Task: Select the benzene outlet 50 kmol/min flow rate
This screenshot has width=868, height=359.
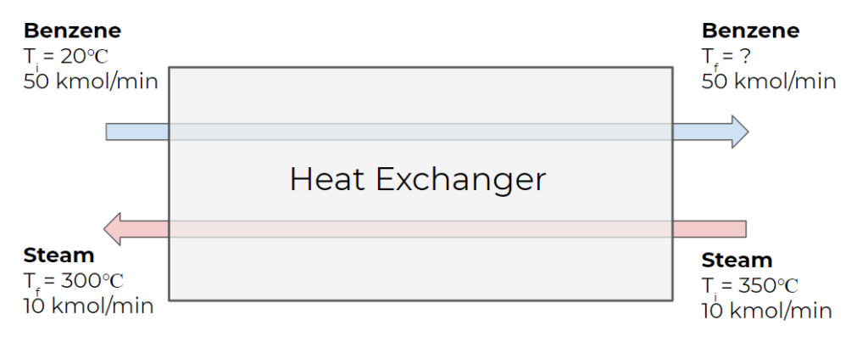Action: (x=769, y=81)
